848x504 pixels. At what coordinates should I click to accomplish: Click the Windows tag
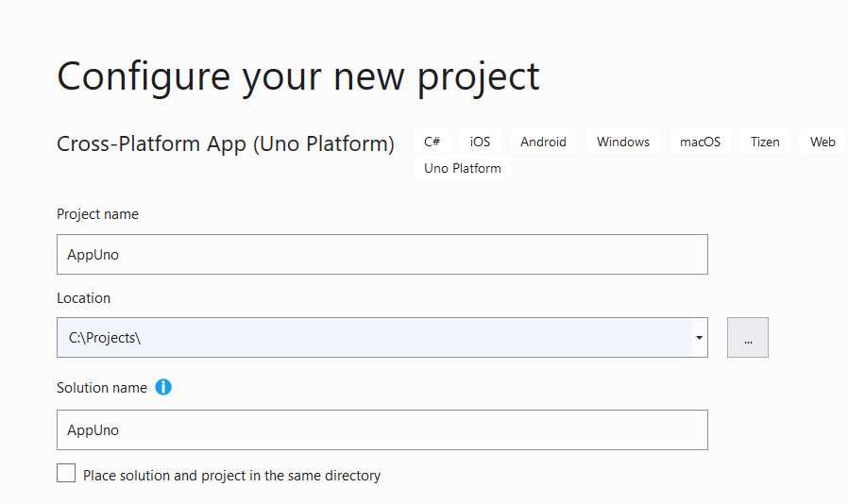click(x=623, y=142)
